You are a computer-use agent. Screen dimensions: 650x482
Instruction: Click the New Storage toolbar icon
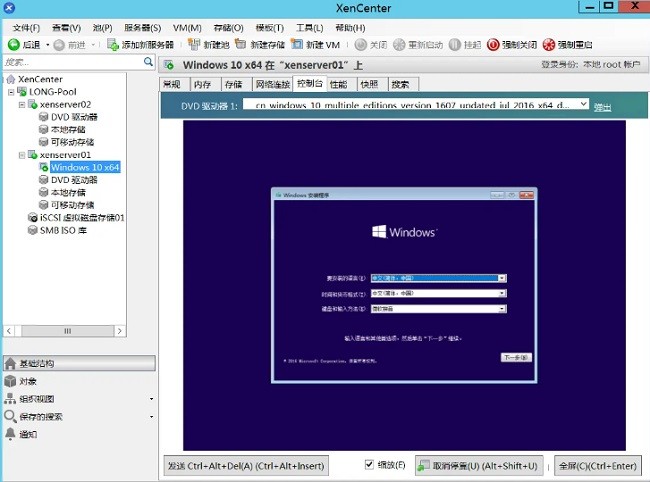pyautogui.click(x=240, y=44)
